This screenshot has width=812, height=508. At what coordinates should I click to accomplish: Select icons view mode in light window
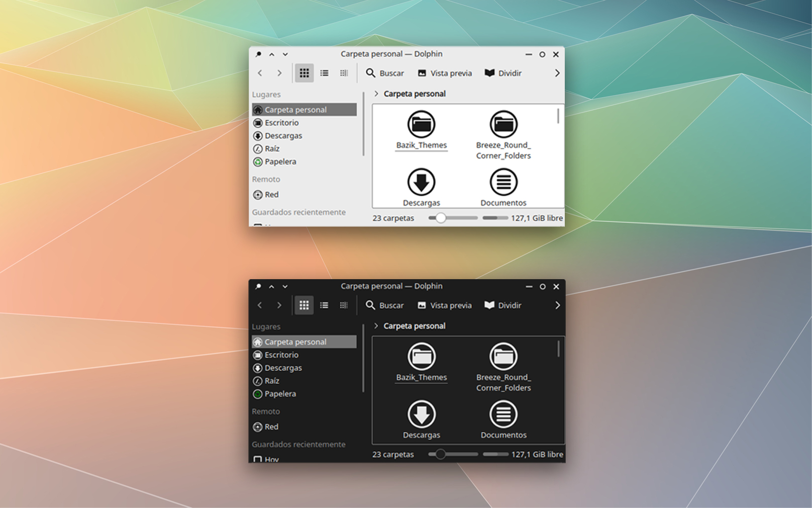coord(304,73)
